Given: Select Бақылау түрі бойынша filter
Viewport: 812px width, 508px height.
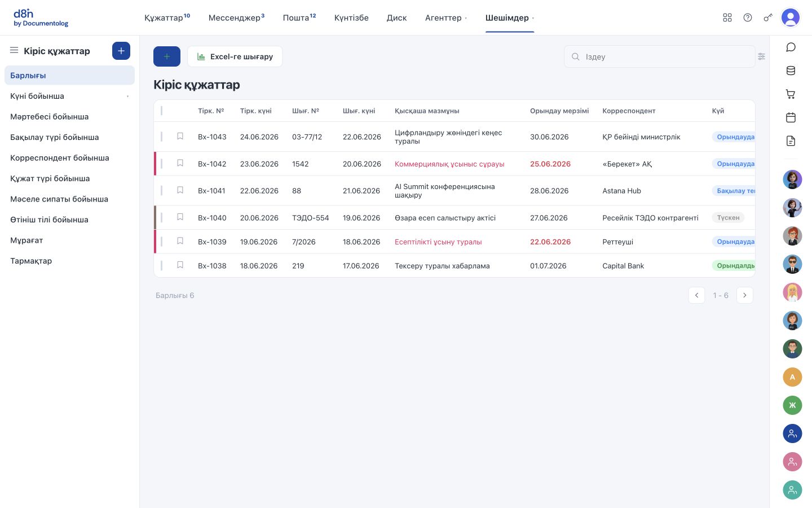Looking at the screenshot, I should (69, 137).
